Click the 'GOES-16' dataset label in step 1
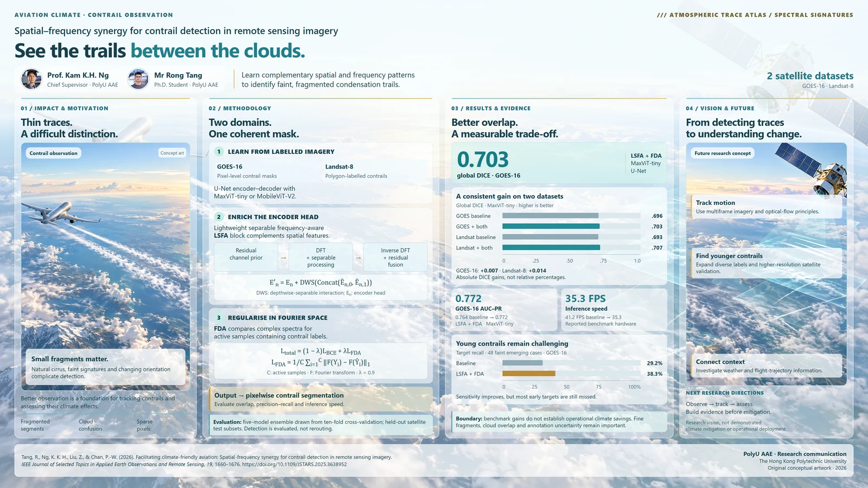The height and width of the screenshot is (488, 868). click(229, 167)
